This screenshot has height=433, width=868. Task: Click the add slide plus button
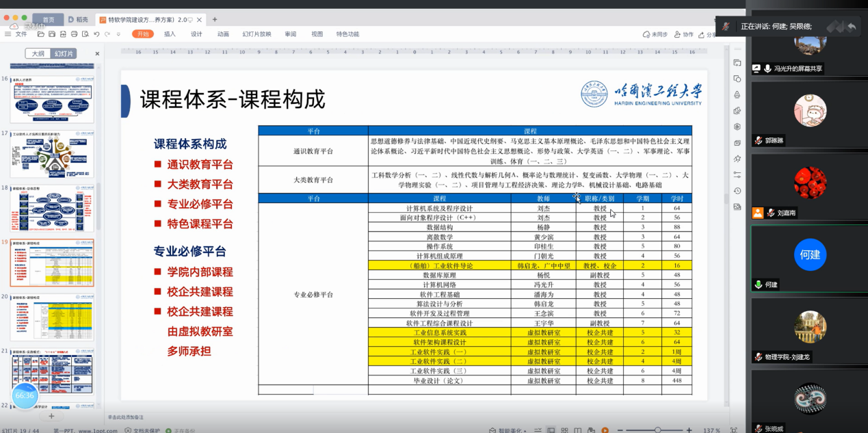(51, 416)
